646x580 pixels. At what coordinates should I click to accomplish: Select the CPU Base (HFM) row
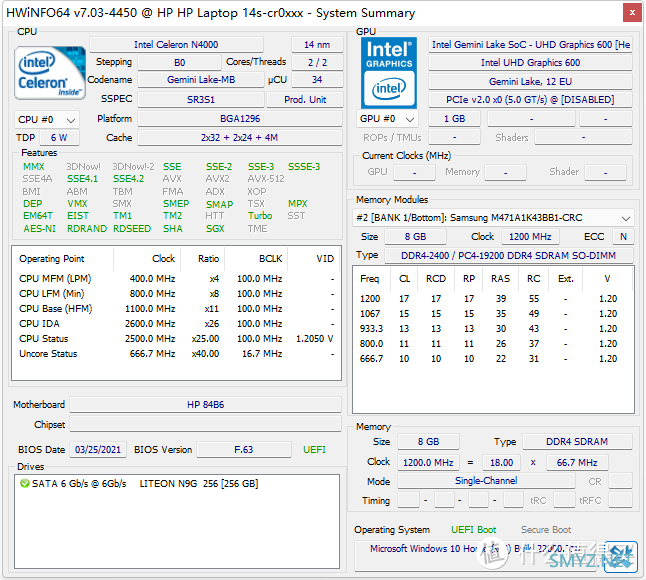click(x=176, y=309)
